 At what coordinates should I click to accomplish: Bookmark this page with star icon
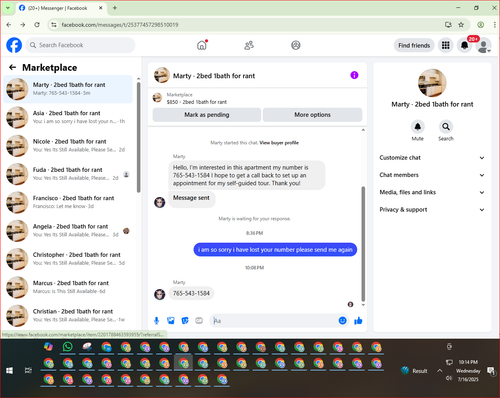[x=461, y=25]
